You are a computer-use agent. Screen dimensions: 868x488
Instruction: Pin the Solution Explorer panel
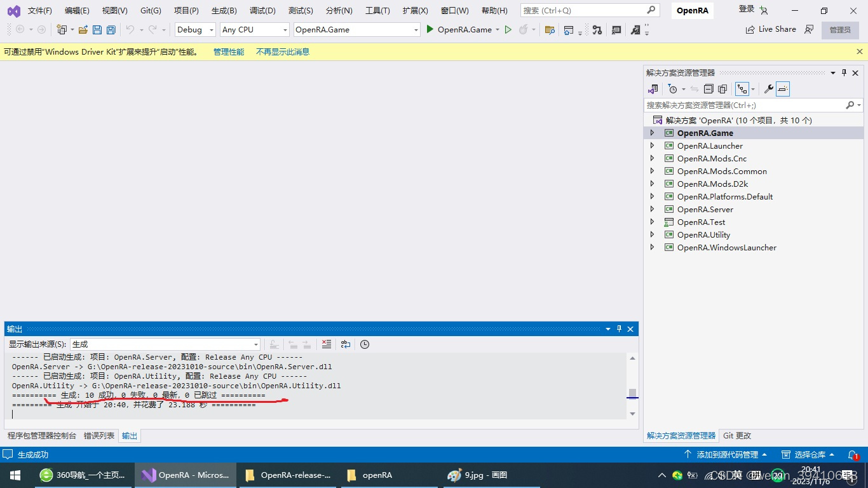(844, 73)
